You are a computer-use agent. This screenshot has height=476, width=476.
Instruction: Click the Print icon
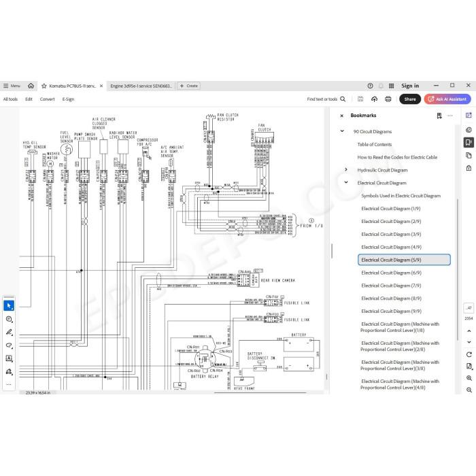click(x=388, y=99)
